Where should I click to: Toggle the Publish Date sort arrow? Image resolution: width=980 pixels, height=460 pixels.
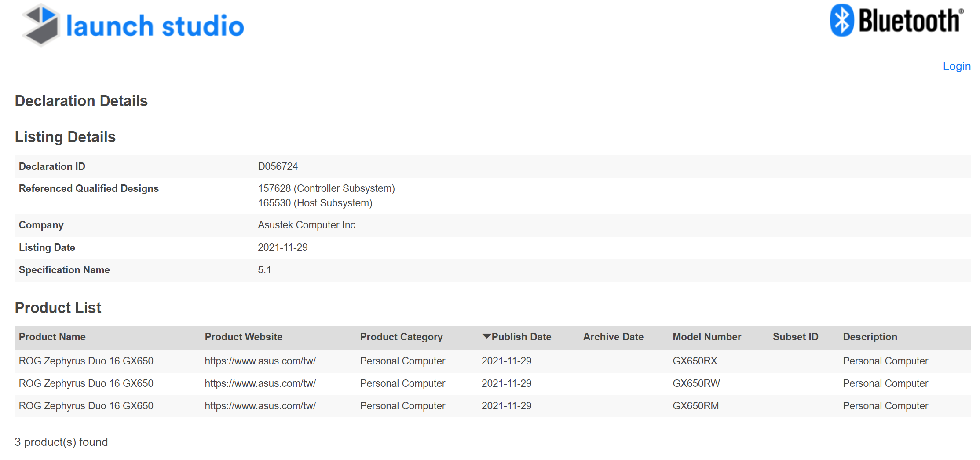point(486,337)
